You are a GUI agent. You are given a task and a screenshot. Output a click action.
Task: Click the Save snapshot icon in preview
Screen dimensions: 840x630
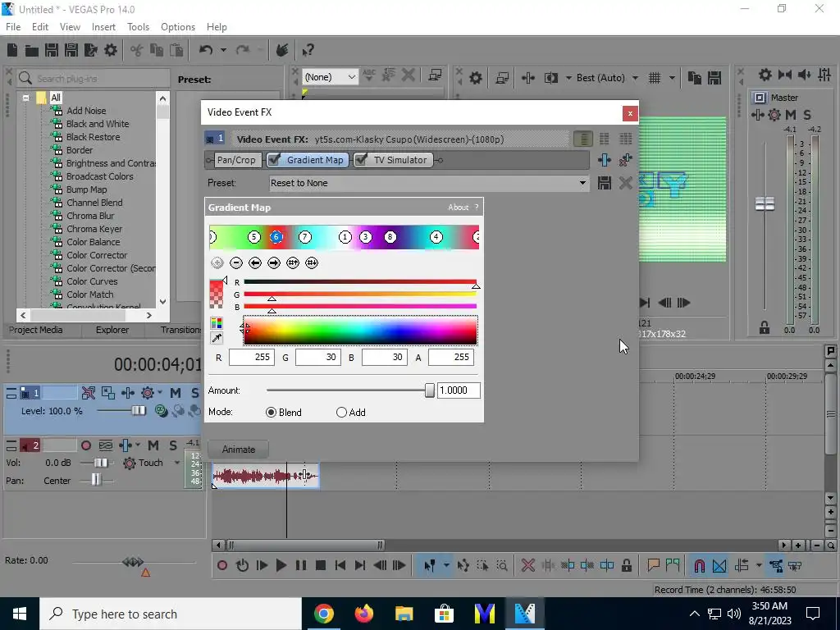pyautogui.click(x=714, y=78)
